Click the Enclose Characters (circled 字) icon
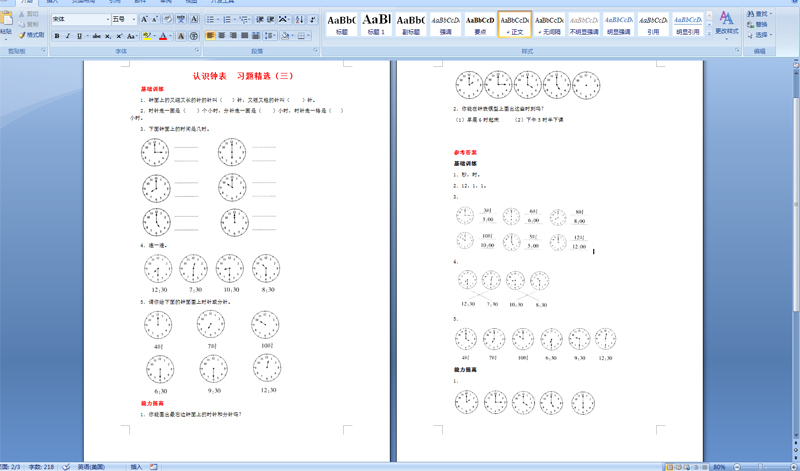800x471 pixels. point(194,36)
